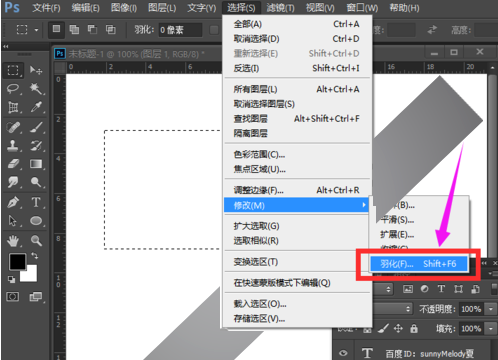This screenshot has height=360, width=498.
Task: Select the Magic Wand tool
Action: tap(36, 89)
